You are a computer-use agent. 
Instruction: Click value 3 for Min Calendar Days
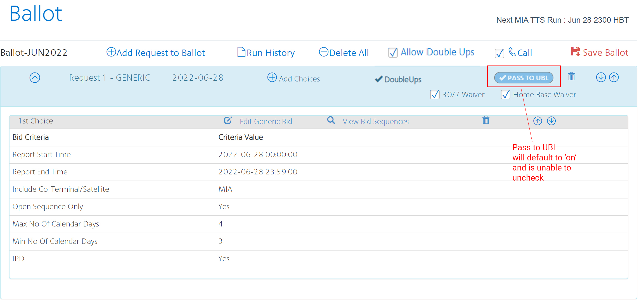[x=221, y=241]
